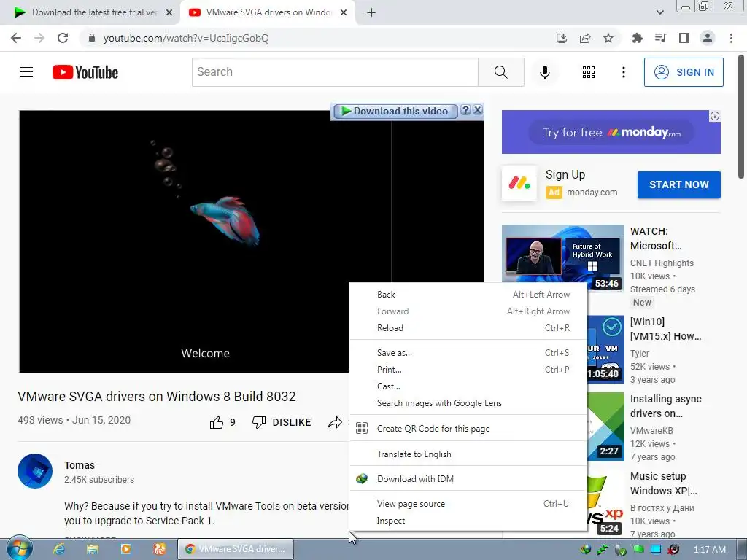
Task: Select View page source
Action: click(468, 503)
